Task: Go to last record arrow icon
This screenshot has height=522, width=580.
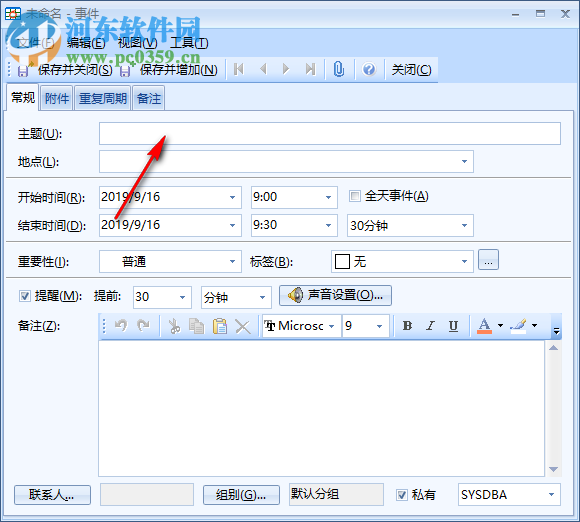Action: [x=310, y=69]
